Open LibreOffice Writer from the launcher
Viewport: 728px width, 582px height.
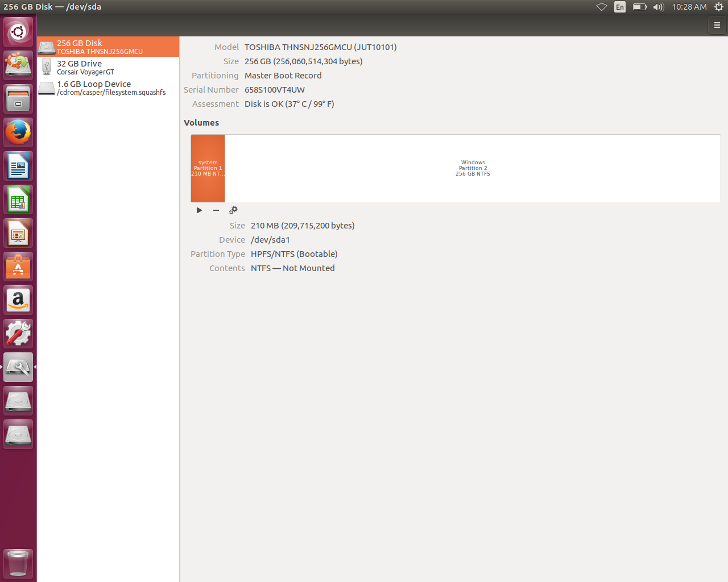tap(18, 166)
